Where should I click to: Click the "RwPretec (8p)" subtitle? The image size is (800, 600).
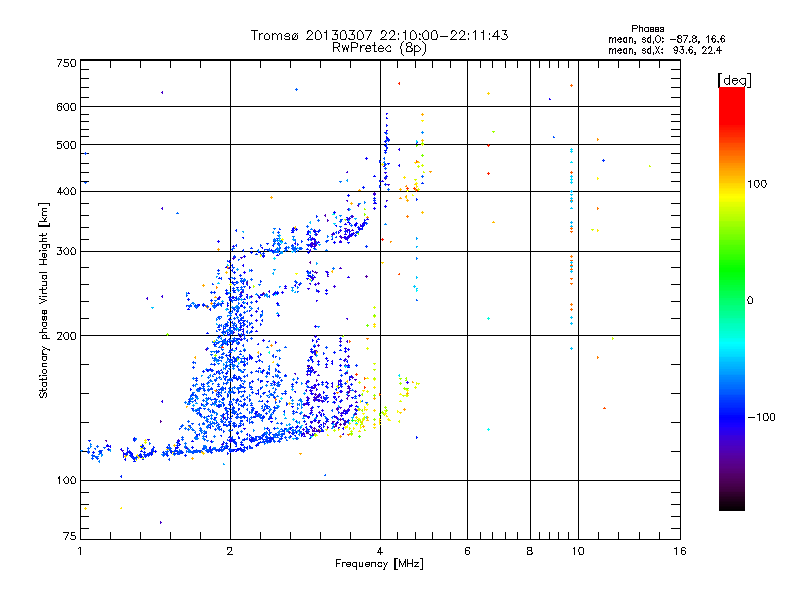379,48
